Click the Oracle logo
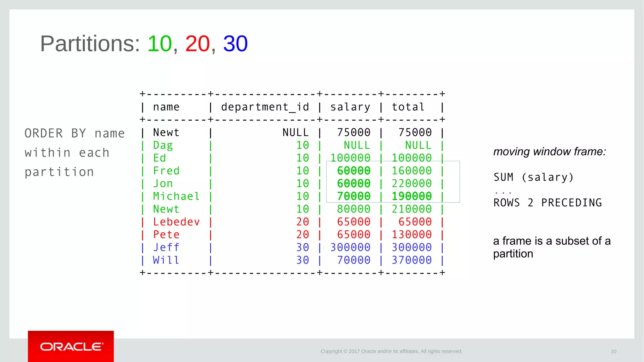This screenshot has width=644, height=362. coord(71,346)
